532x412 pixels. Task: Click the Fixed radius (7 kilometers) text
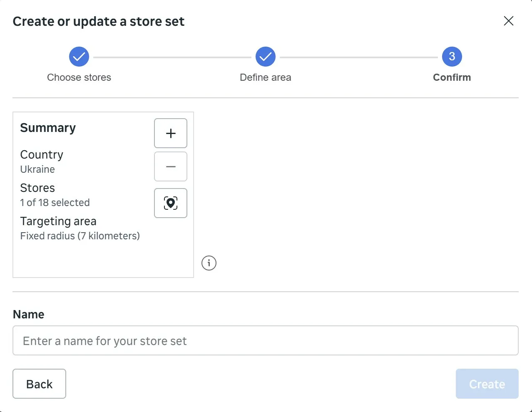(x=80, y=236)
